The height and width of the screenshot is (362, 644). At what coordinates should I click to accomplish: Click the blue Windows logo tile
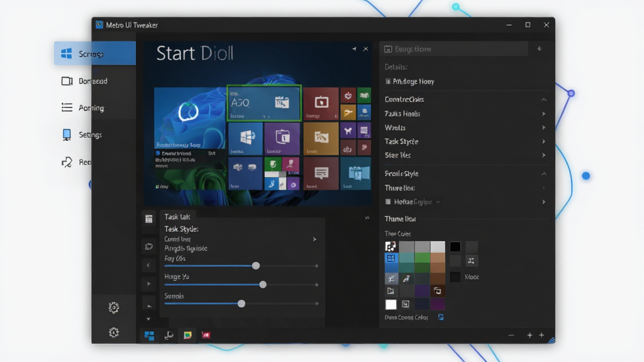[x=246, y=139]
